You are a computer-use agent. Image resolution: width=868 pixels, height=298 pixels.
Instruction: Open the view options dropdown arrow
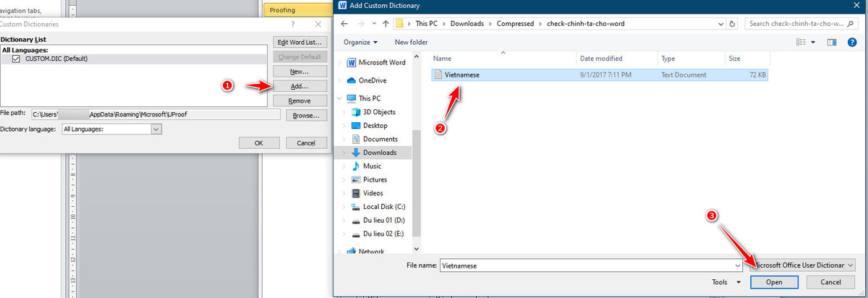(x=813, y=42)
